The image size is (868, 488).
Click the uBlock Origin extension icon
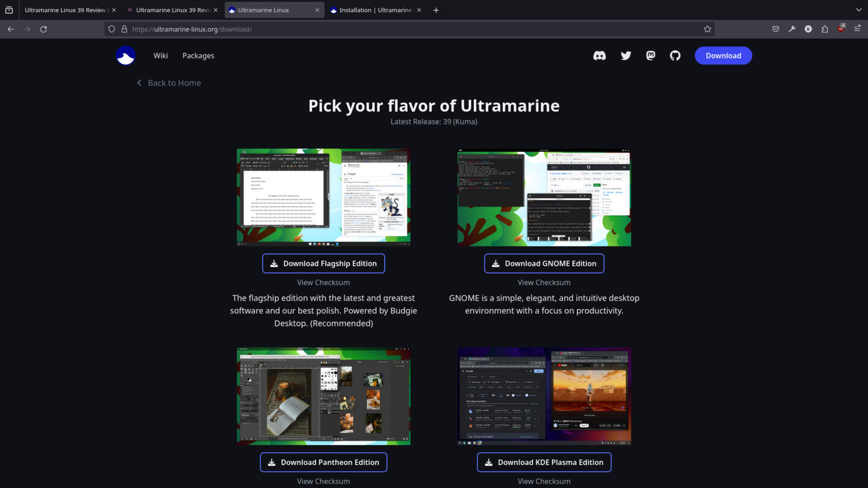[x=841, y=29]
